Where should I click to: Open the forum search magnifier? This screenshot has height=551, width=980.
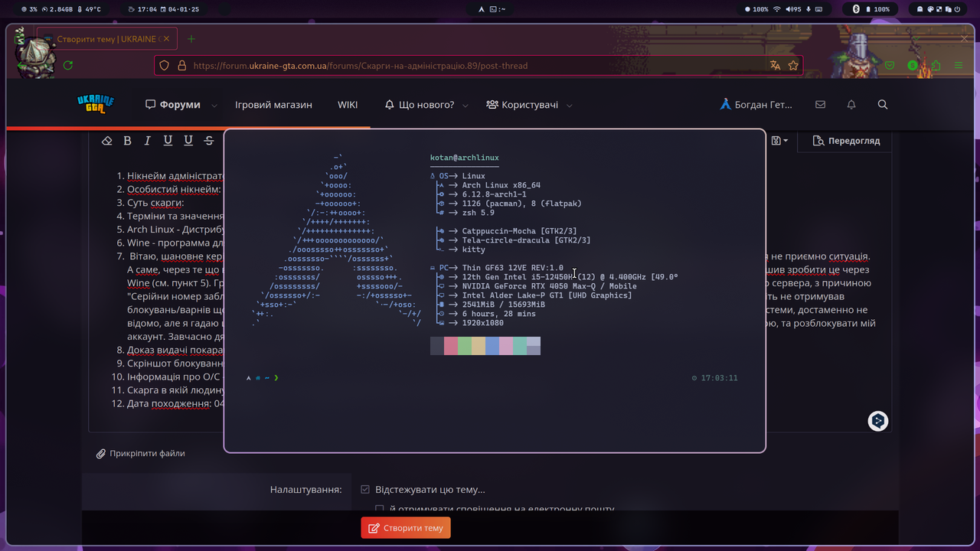click(883, 105)
